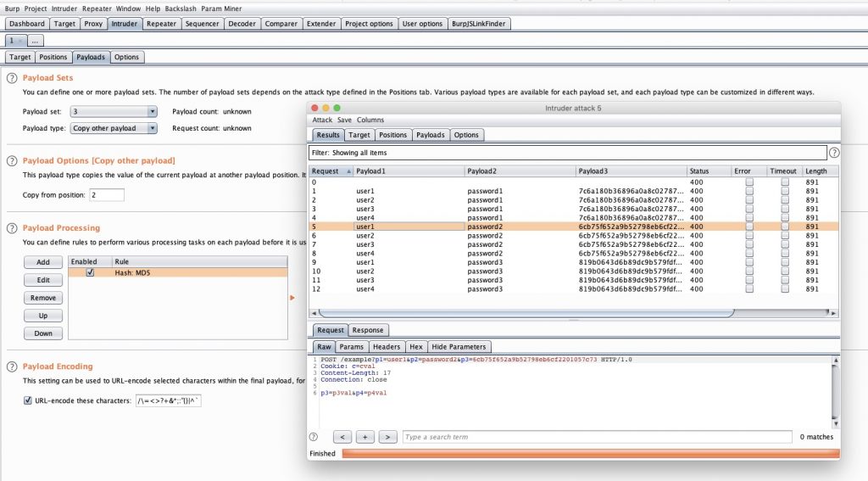
Task: Select result row 9 user1 password3
Action: (x=573, y=262)
